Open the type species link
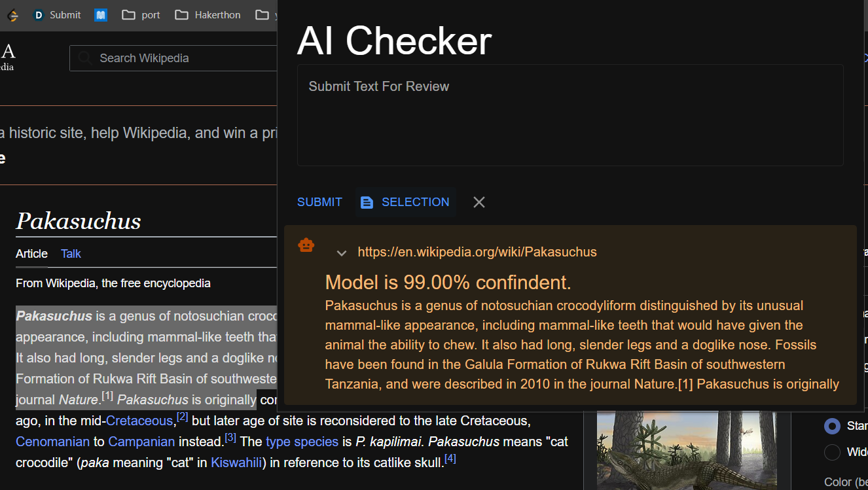868x490 pixels. 302,442
